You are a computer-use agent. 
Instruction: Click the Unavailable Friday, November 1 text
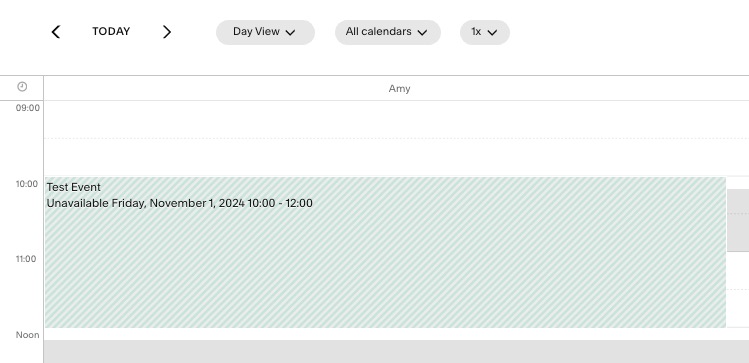click(179, 203)
